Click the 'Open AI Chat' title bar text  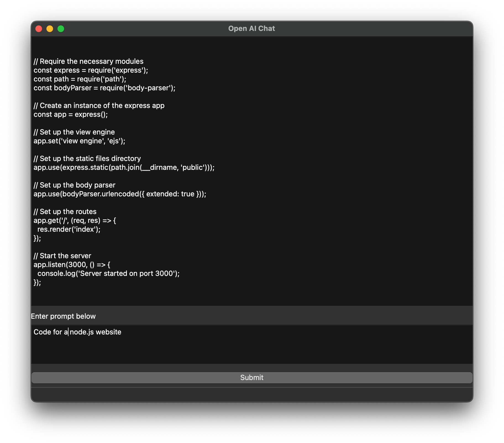click(x=251, y=28)
